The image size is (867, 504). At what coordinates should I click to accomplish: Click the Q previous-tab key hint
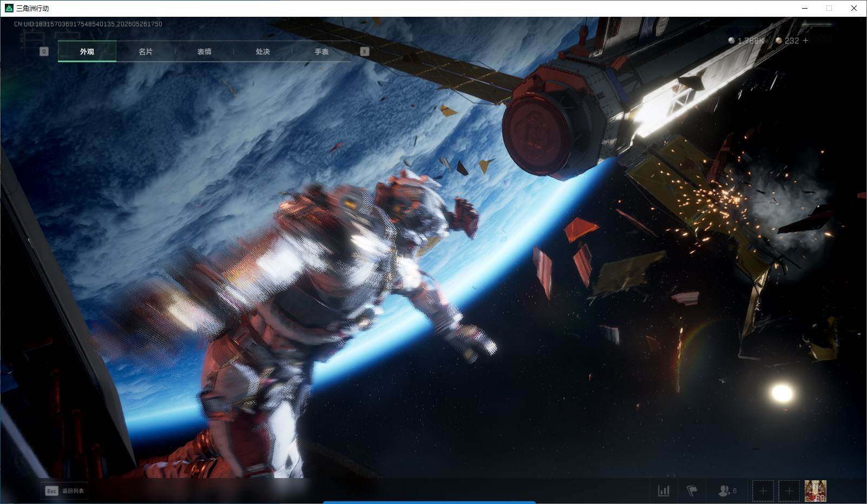(44, 51)
